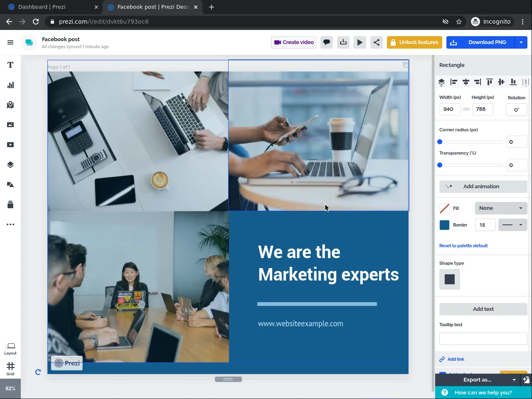Click the Border thickness field
Viewport: 532px width, 399px height.
click(x=485, y=225)
